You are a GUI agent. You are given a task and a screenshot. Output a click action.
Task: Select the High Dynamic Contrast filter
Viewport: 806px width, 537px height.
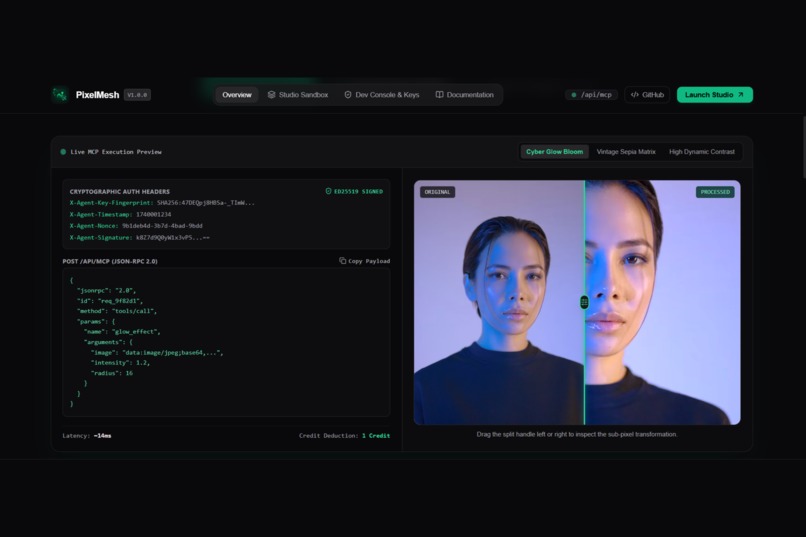point(702,152)
